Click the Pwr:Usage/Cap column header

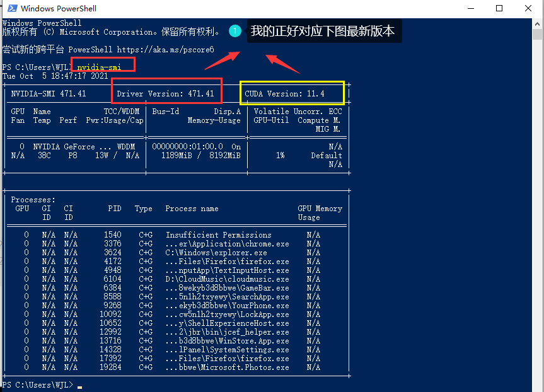115,120
